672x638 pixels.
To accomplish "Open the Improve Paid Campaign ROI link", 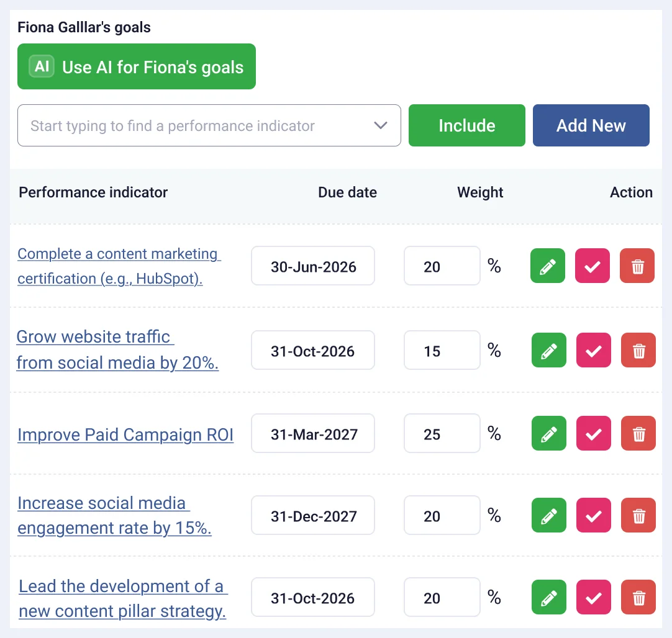I will 125,434.
